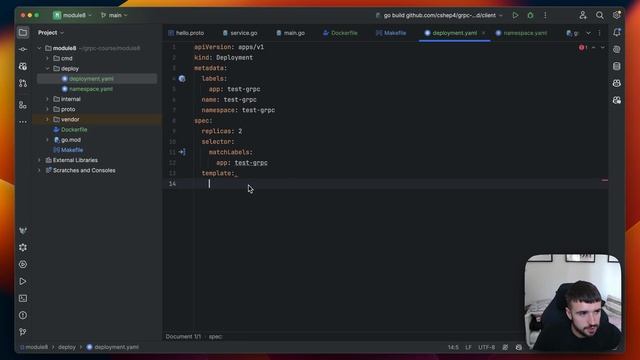Image resolution: width=640 pixels, height=360 pixels.
Task: Click the red error stripe in scrollbar
Action: (604, 180)
